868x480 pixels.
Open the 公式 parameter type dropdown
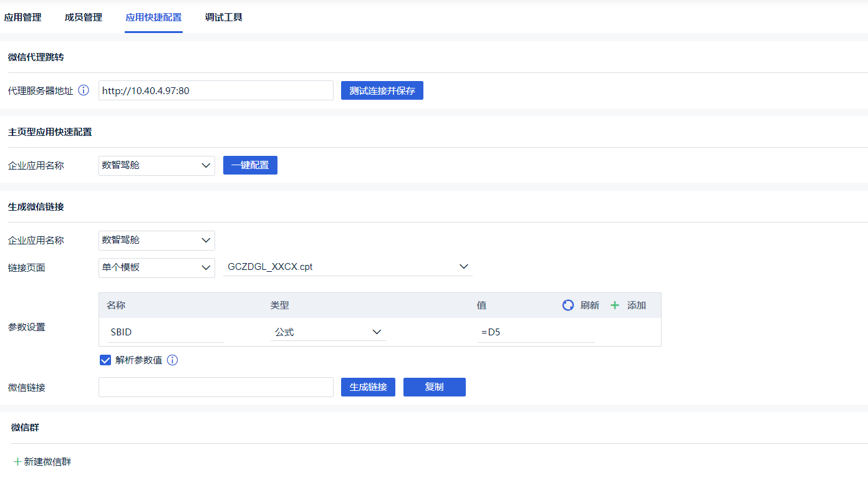[328, 332]
